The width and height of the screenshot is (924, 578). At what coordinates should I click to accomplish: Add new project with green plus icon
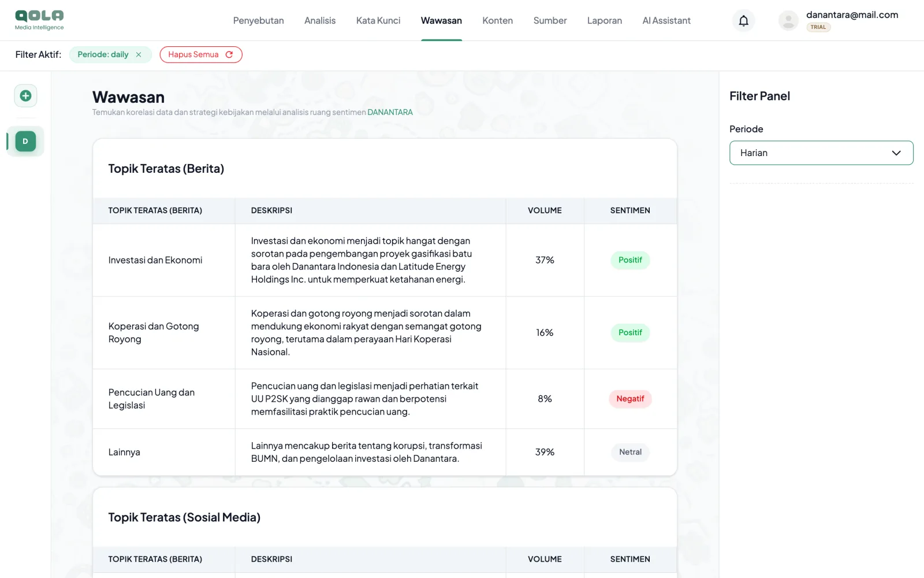click(25, 96)
